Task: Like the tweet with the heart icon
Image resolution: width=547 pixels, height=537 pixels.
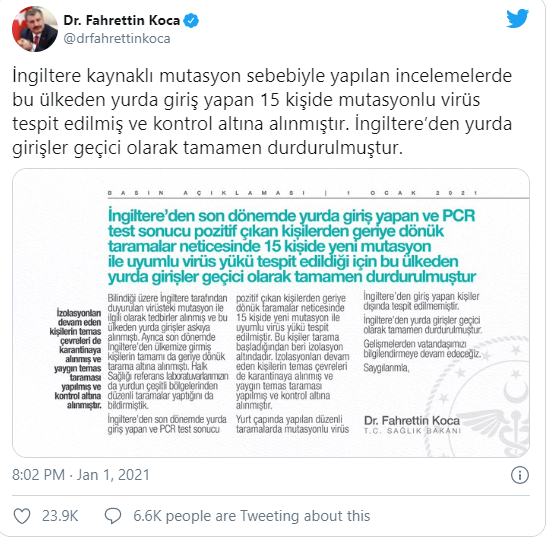Action: tap(22, 516)
